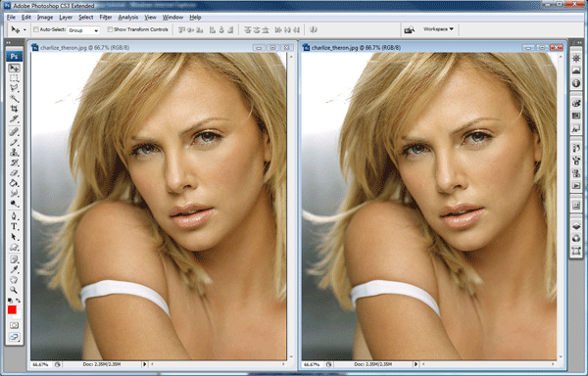The width and height of the screenshot is (588, 376).
Task: Select the Polygonal Lasso tool
Action: click(15, 88)
